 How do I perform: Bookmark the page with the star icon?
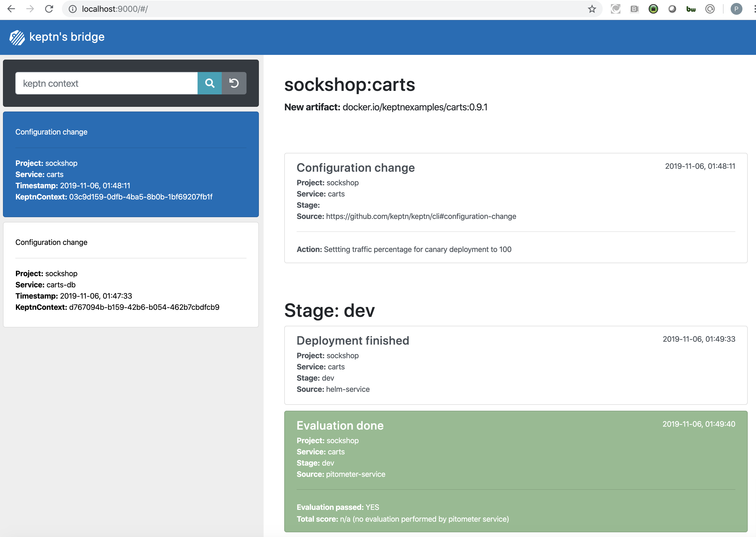pos(592,9)
